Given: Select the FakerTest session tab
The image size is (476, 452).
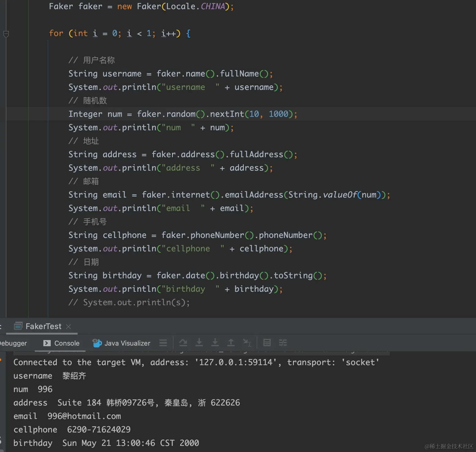Looking at the screenshot, I should [x=44, y=326].
